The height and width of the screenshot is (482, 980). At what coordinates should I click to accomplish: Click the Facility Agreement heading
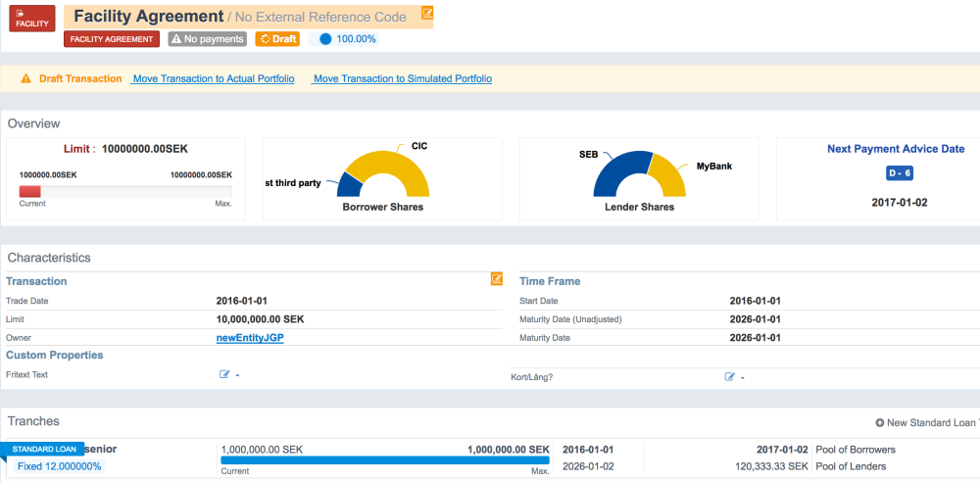(148, 17)
